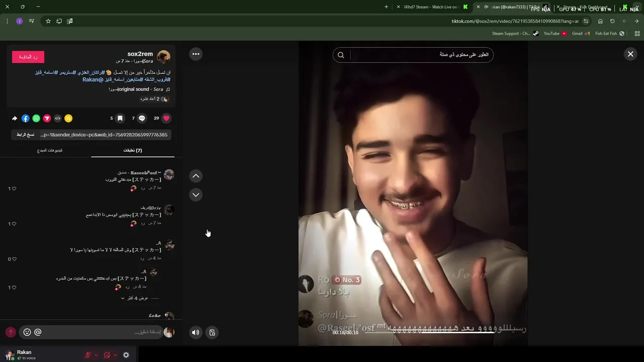Open the Chrome profile avatar

point(20,21)
